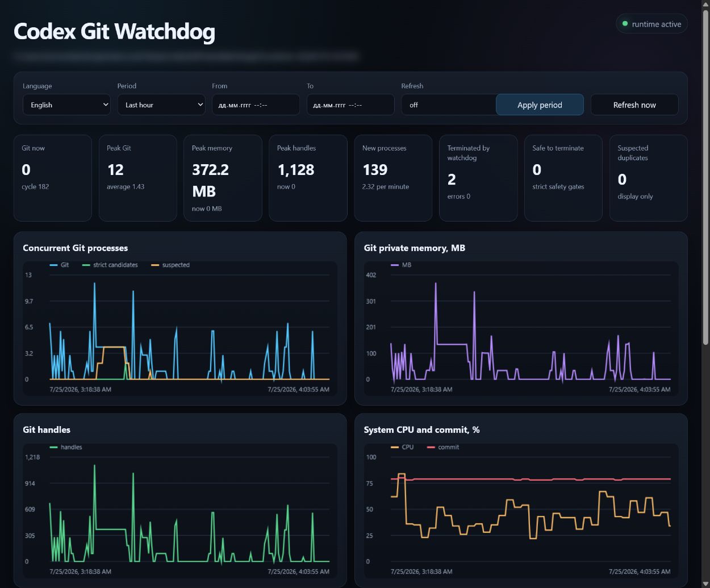Image resolution: width=710 pixels, height=588 pixels.
Task: Open the Period dropdown showing Last hour
Action: tap(161, 105)
